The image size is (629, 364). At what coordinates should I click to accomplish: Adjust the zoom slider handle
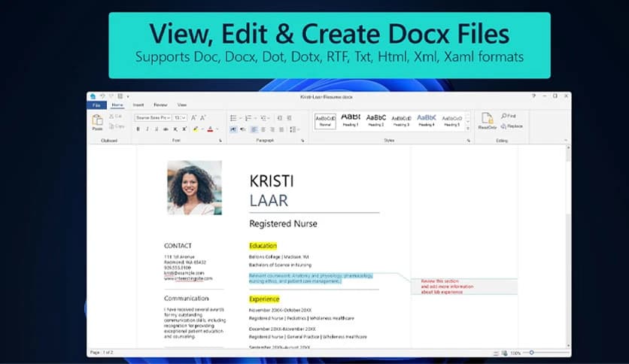pos(531,353)
